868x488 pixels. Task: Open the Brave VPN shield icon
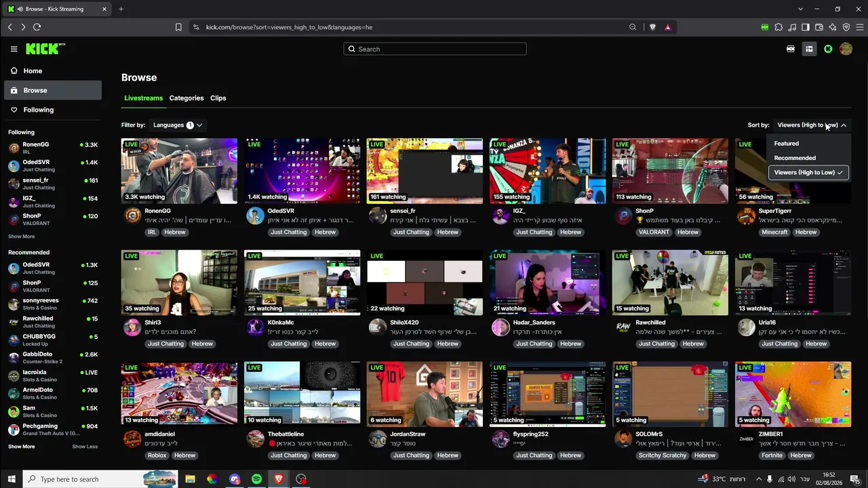click(x=846, y=27)
